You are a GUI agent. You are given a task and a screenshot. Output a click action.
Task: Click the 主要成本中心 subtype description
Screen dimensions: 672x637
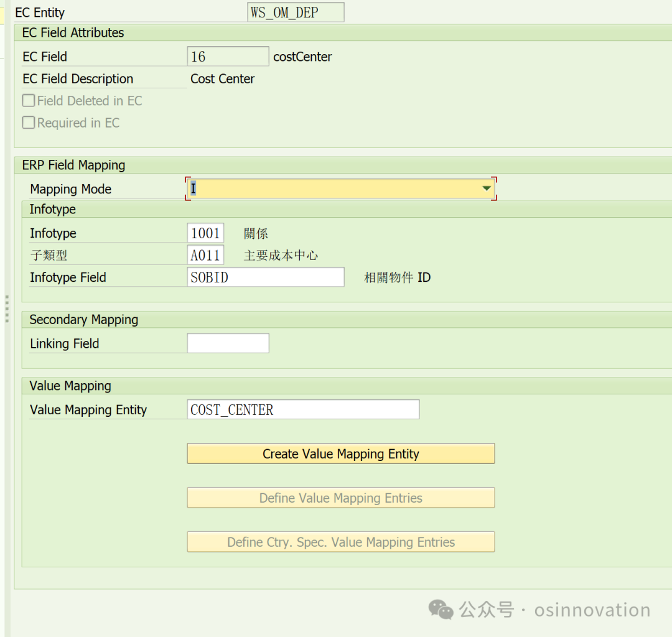tap(281, 256)
